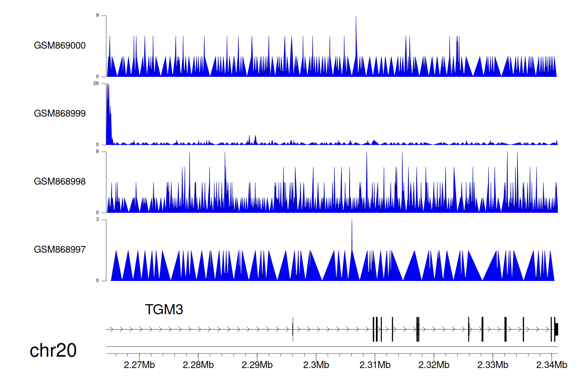The width and height of the screenshot is (588, 384).
Task: Click the 2.27Mb axis position label
Action: pyautogui.click(x=139, y=365)
